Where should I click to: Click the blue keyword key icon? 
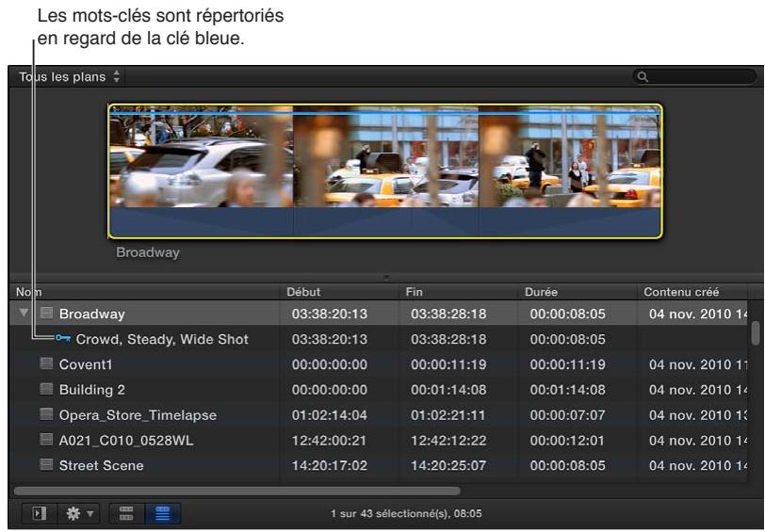point(63,338)
